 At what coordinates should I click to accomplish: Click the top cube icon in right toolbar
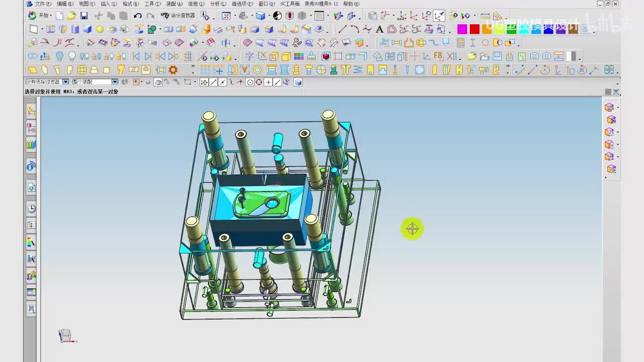(x=609, y=108)
